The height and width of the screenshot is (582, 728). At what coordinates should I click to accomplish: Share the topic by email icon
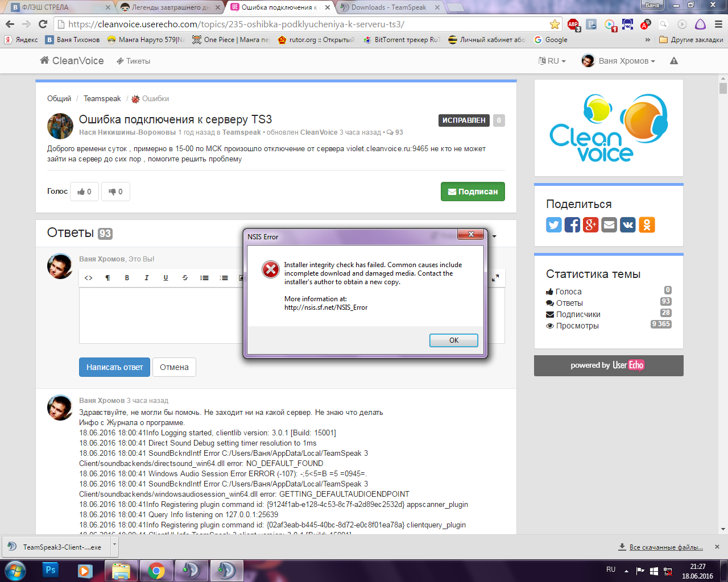pos(609,225)
